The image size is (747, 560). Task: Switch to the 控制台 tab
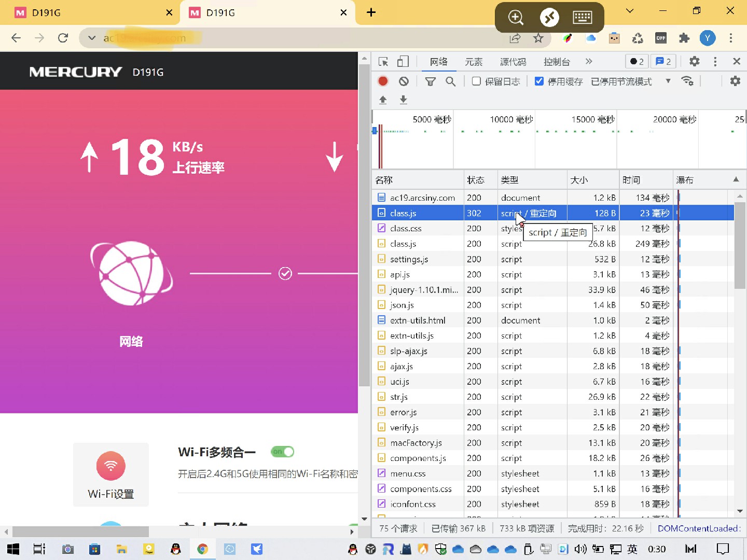[x=556, y=62]
